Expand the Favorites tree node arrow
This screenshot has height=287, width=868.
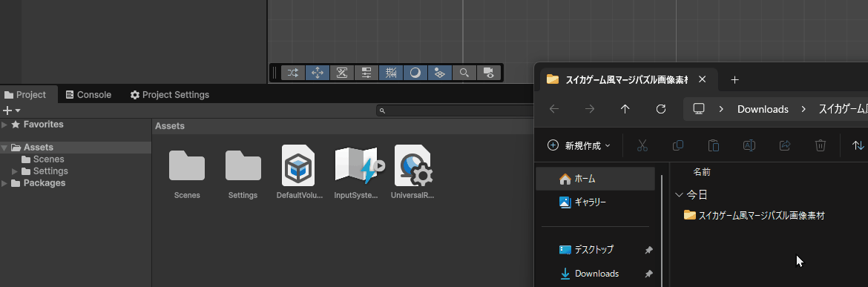[x=4, y=125]
